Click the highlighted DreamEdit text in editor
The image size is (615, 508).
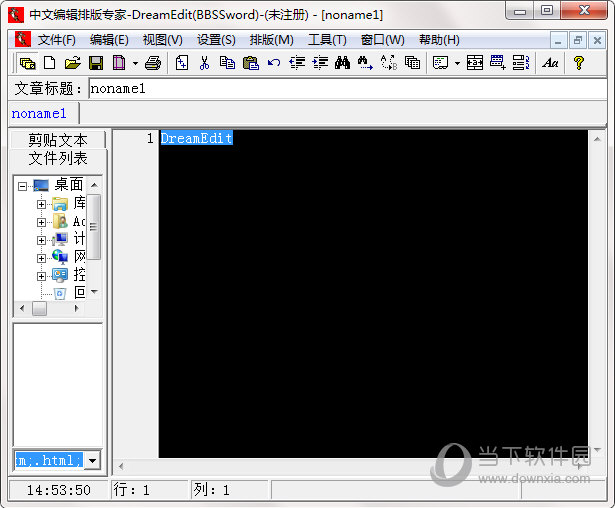(197, 138)
